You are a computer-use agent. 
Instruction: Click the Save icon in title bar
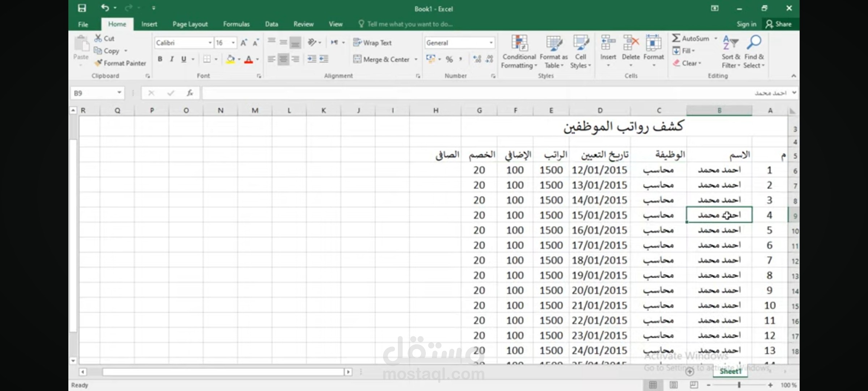click(82, 8)
